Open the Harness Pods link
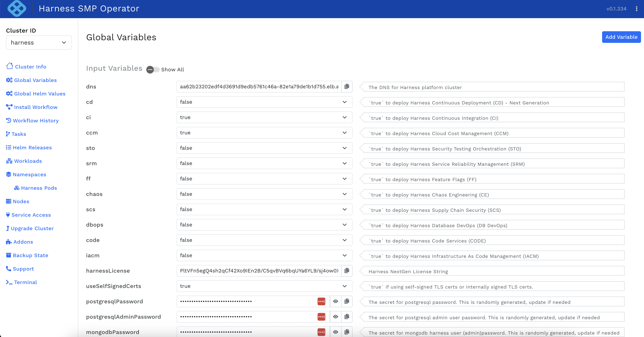Image resolution: width=644 pixels, height=337 pixels. tap(36, 188)
